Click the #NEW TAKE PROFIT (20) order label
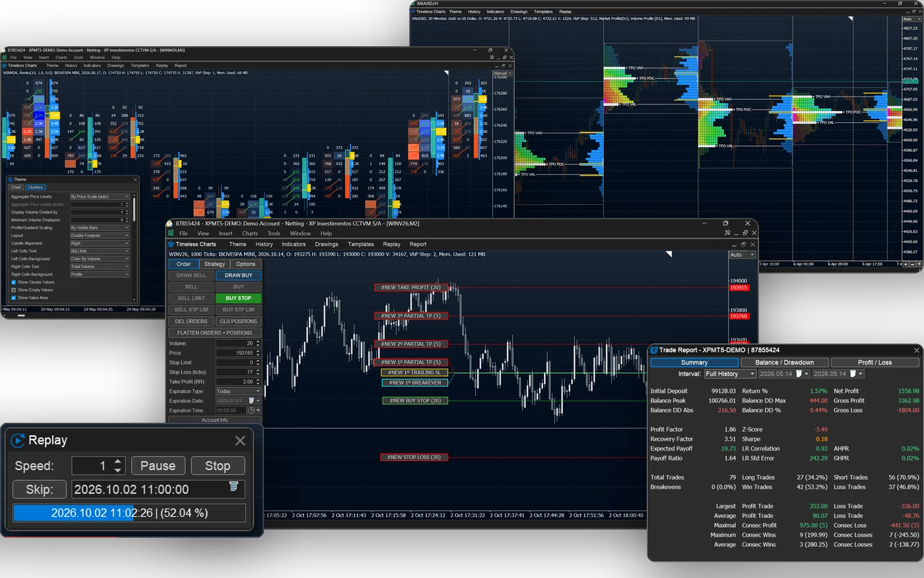The image size is (924, 578). click(x=411, y=287)
